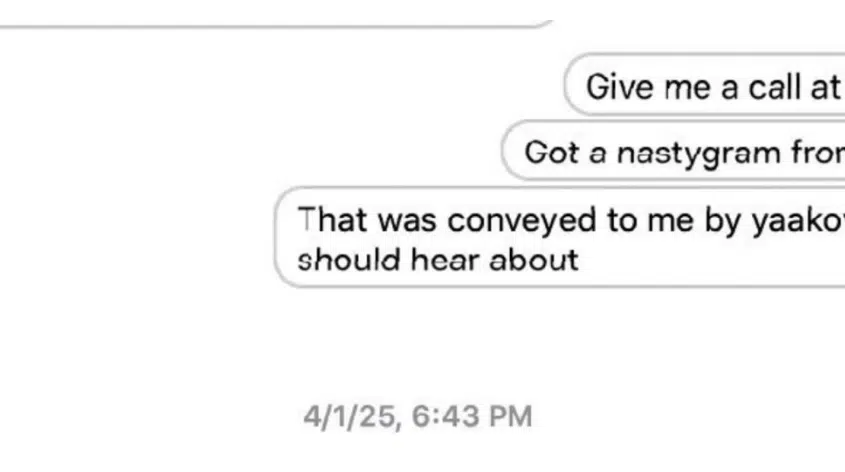Click the "6:43 PM" time portion of the timestamp
The height and width of the screenshot is (472, 845).
point(472,417)
